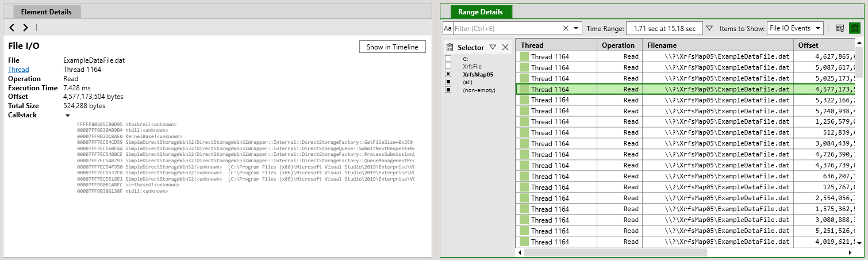The height and width of the screenshot is (260, 868).
Task: Go to the next element with the forward arrow
Action: [x=25, y=28]
